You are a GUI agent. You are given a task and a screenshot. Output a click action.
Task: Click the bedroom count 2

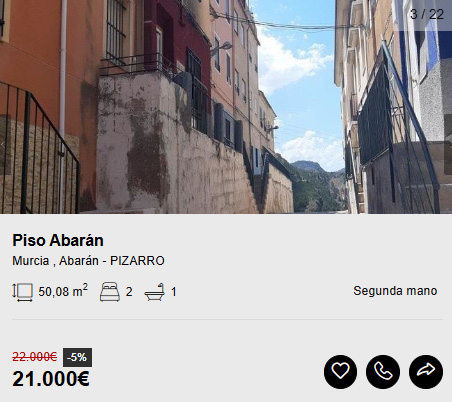coord(129,292)
